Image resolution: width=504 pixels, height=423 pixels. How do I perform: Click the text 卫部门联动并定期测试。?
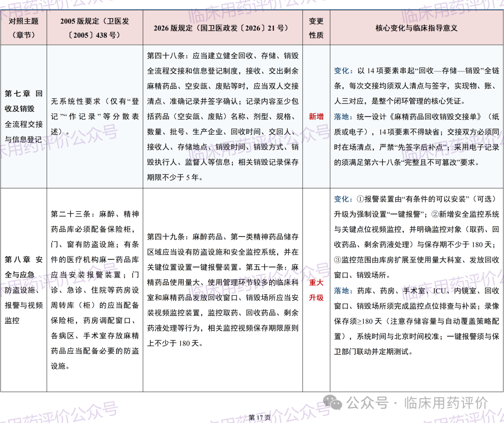tap(373, 351)
